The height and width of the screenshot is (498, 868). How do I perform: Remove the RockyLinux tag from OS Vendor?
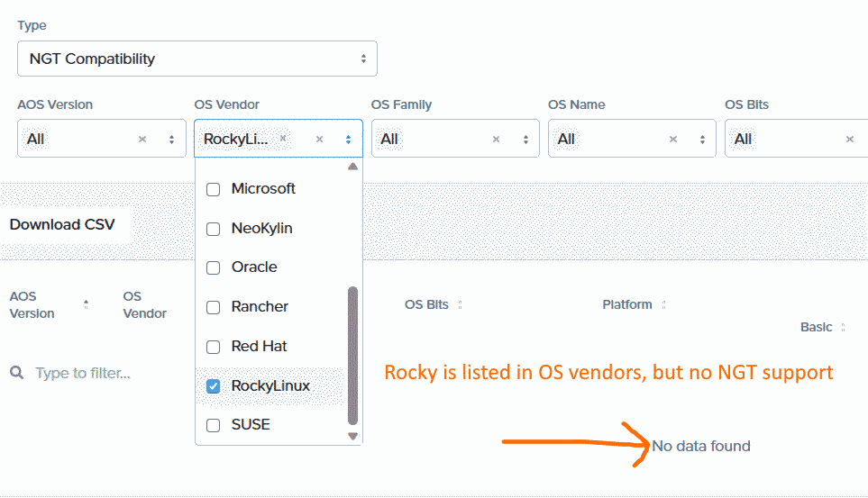click(x=283, y=139)
